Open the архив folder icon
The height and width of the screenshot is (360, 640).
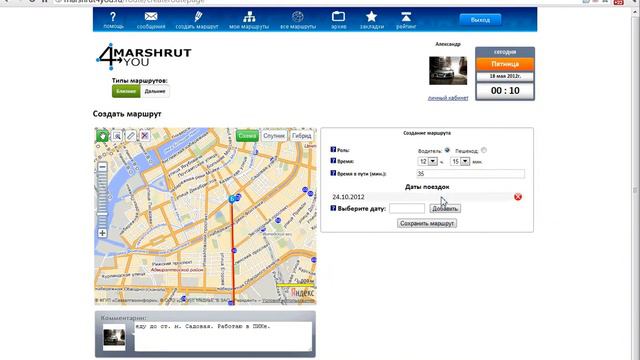tap(338, 16)
